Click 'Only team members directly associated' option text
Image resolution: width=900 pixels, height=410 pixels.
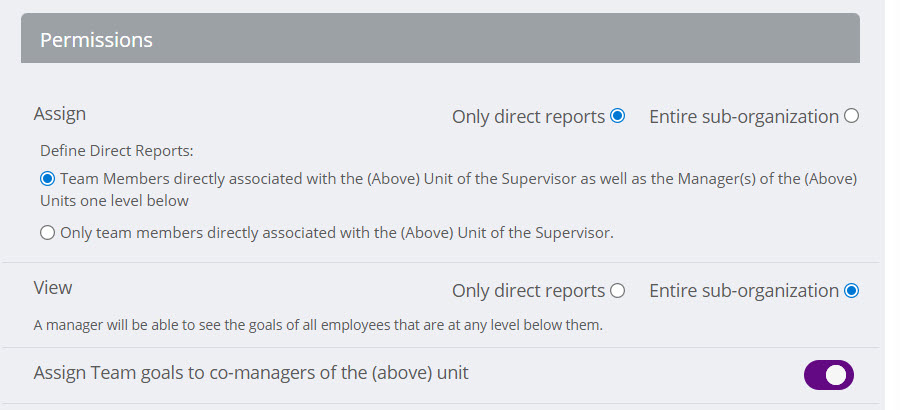click(x=336, y=233)
